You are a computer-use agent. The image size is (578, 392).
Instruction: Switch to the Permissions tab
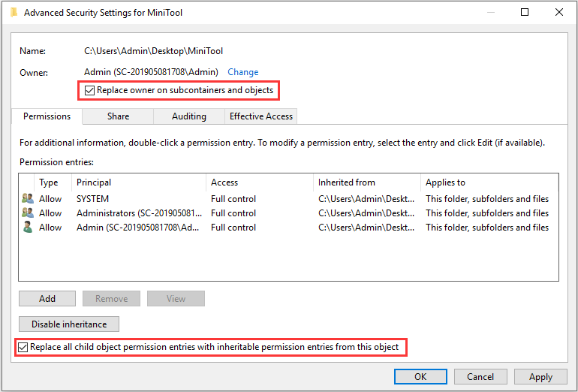pyautogui.click(x=47, y=116)
